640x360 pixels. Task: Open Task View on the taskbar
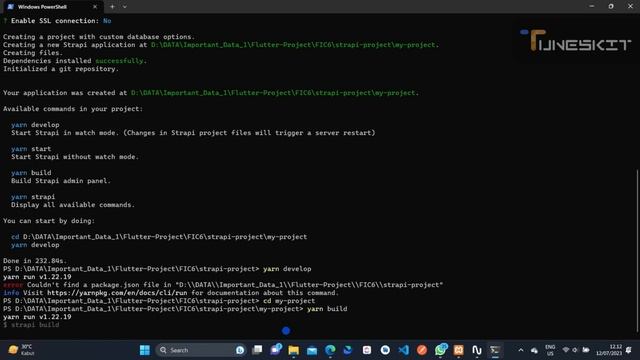click(257, 350)
